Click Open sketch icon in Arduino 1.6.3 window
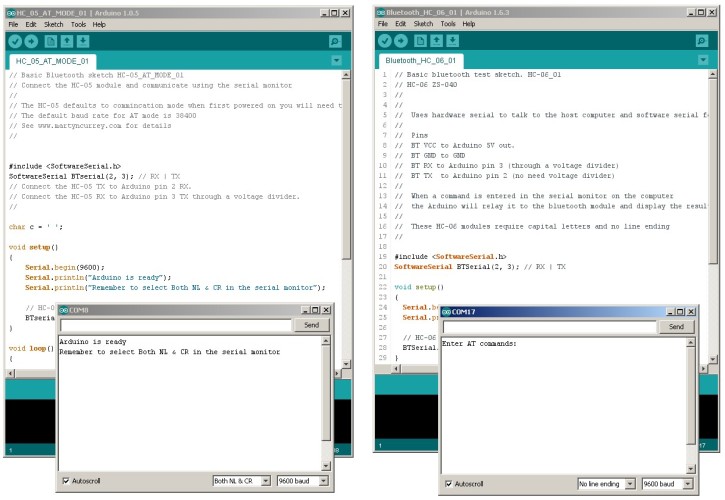725x500 pixels. click(437, 41)
